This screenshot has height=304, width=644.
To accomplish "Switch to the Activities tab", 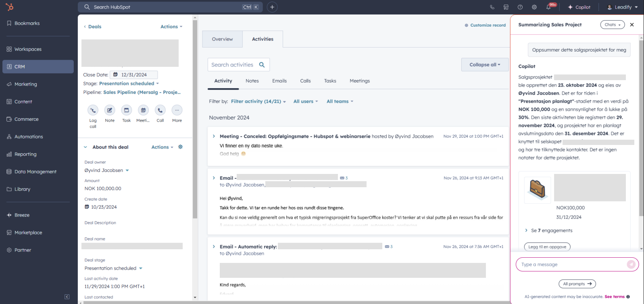I will point(263,39).
